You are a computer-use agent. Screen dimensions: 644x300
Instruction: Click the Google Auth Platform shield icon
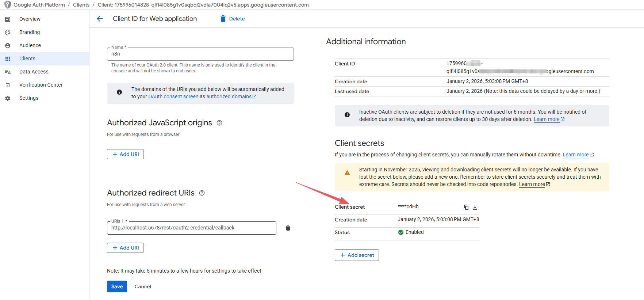[x=7, y=5]
